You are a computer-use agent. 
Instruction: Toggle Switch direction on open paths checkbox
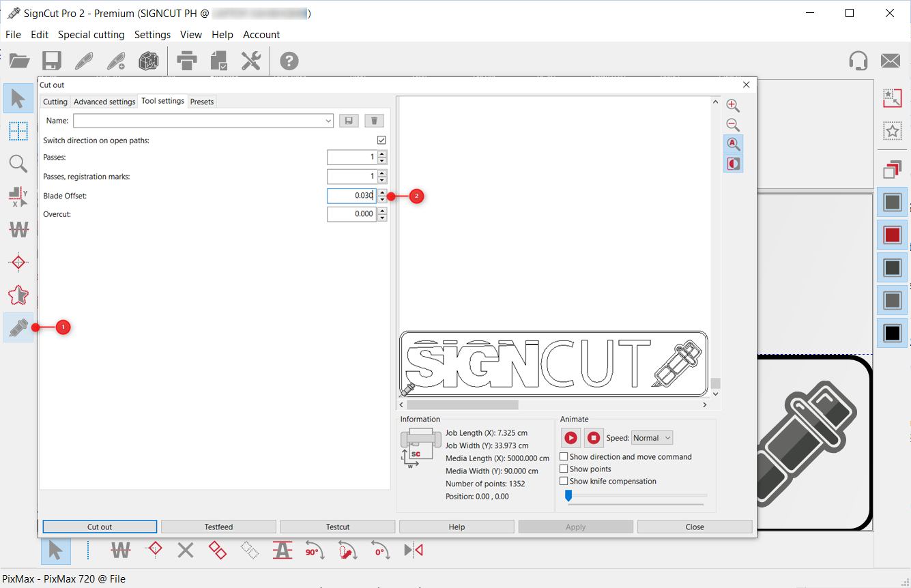[381, 141]
